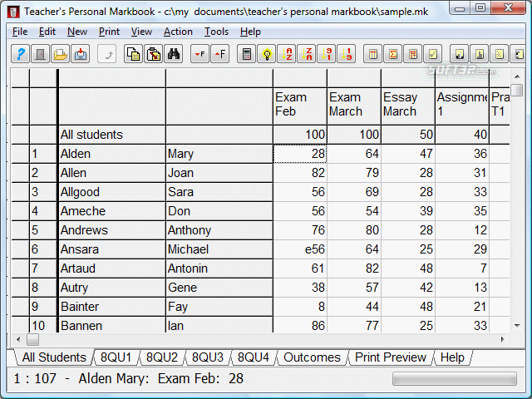Viewport: 532px width, 399px height.
Task: Click the yellow light bulb icon
Action: click(x=266, y=54)
